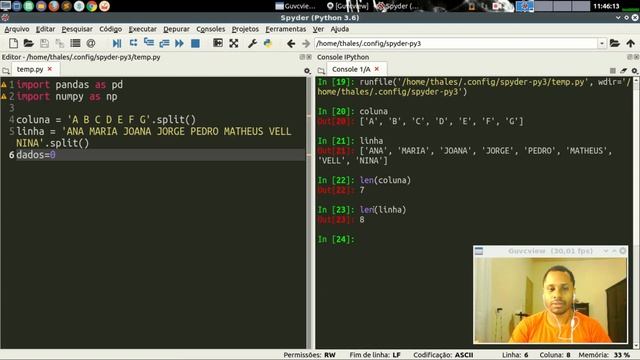Close the temp.py tab
The height and width of the screenshot is (360, 640).
(x=50, y=69)
